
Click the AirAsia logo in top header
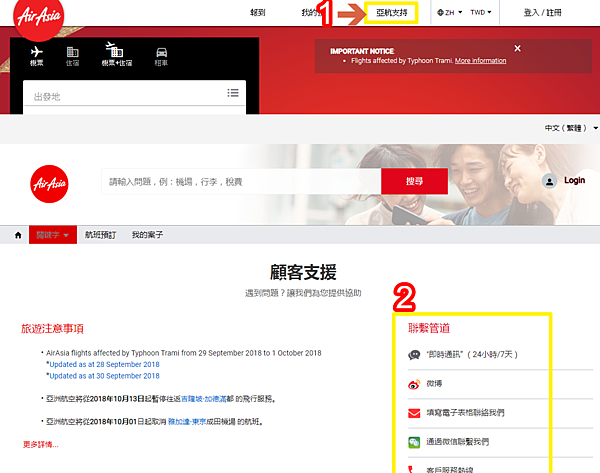coord(38,16)
